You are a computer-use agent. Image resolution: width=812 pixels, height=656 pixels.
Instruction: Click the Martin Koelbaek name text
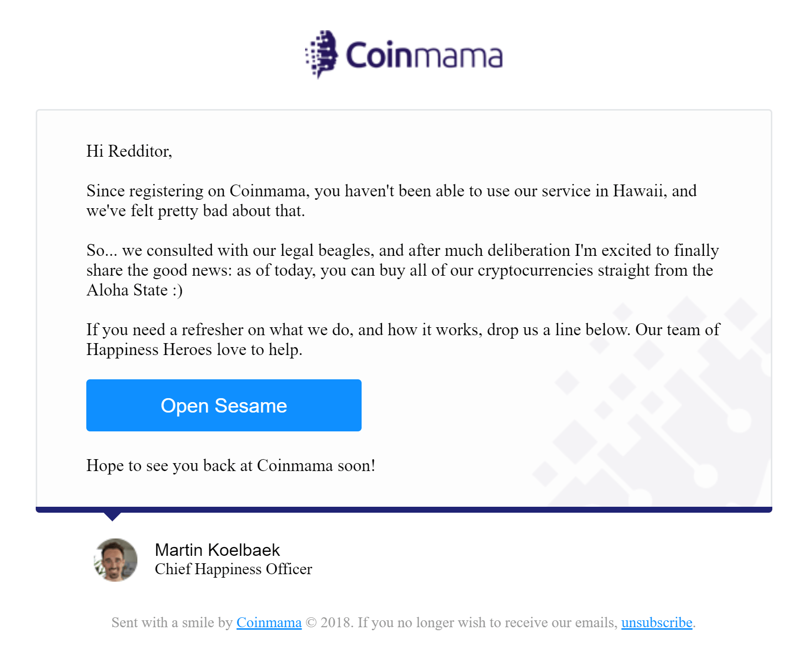(x=217, y=550)
